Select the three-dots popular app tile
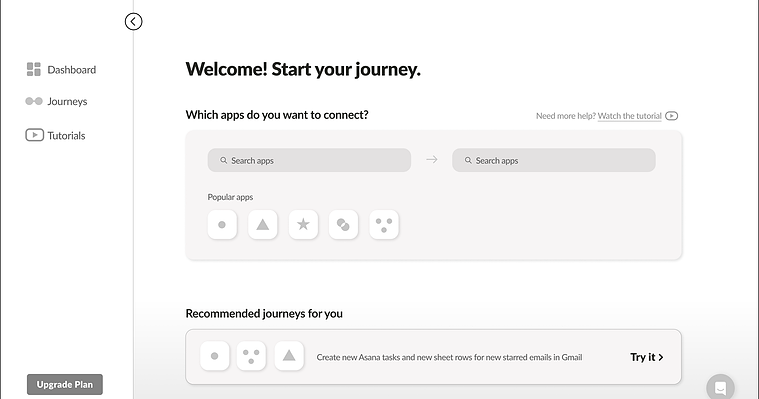The height and width of the screenshot is (399, 759). coord(384,224)
